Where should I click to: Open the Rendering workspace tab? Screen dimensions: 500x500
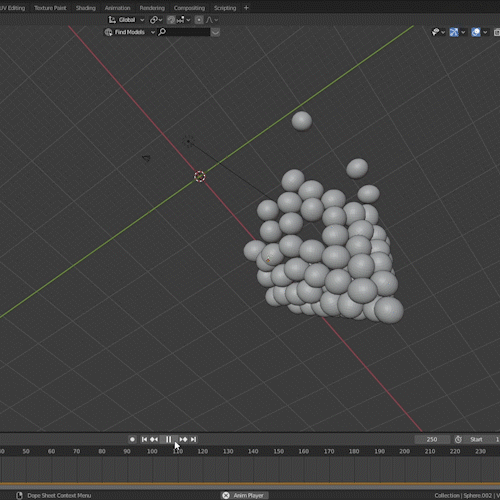click(x=152, y=8)
